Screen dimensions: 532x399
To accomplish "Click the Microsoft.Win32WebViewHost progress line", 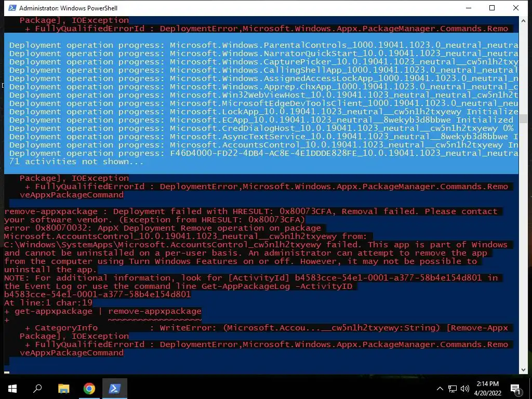I will 263,95.
